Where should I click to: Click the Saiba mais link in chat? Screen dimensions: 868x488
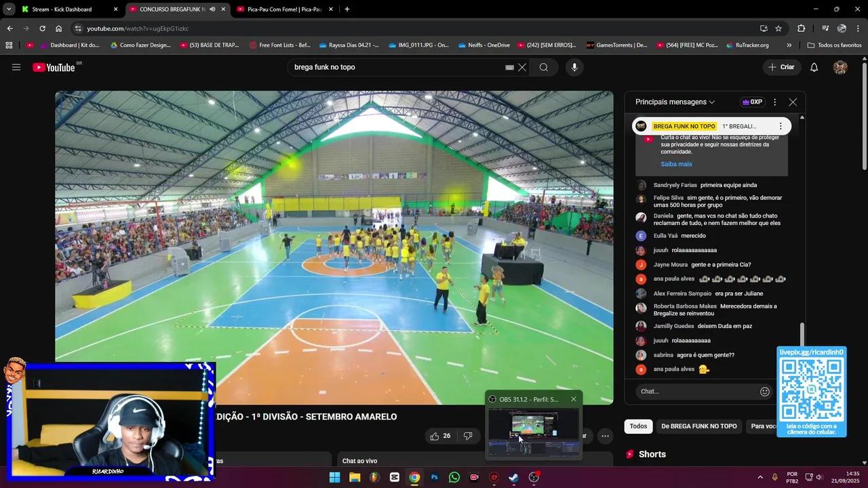point(676,164)
